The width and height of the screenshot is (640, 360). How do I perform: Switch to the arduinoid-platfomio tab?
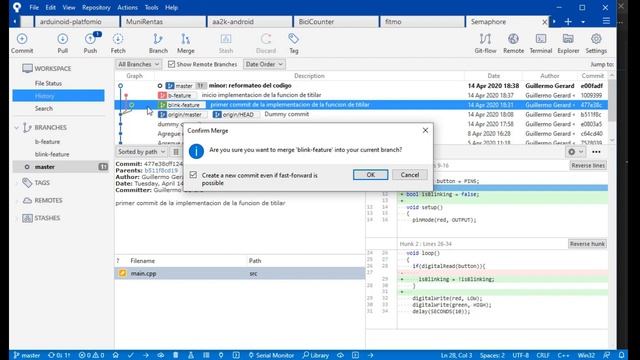(x=77, y=22)
